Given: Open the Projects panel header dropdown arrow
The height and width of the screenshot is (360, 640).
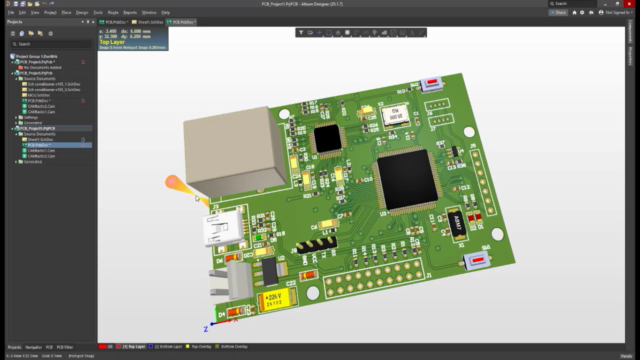Looking at the screenshot, I should point(82,22).
